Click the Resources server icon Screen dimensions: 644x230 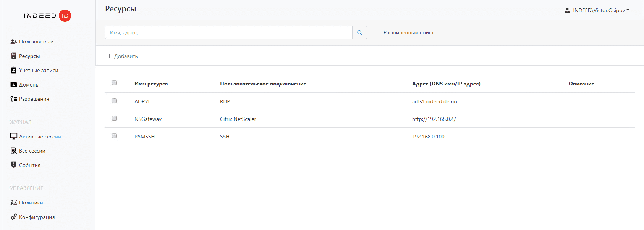pyautogui.click(x=14, y=56)
